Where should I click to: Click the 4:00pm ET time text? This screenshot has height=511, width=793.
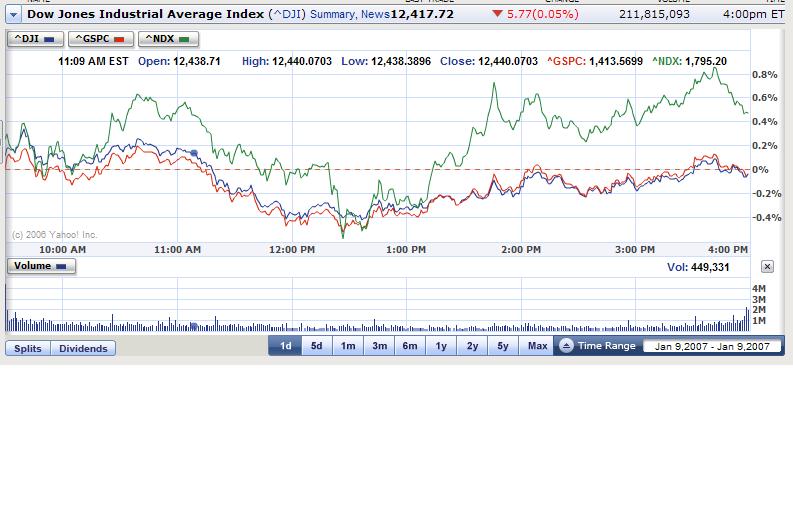click(754, 14)
